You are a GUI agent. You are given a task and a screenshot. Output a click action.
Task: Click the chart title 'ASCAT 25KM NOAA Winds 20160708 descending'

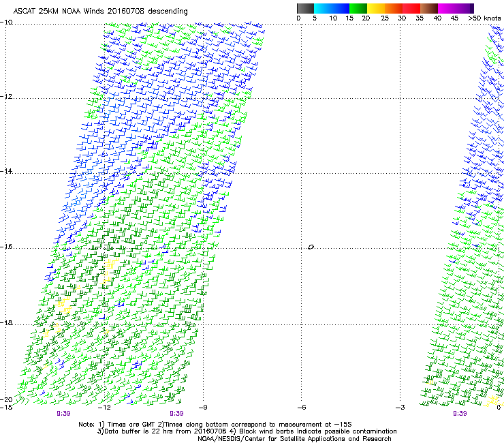100,11
